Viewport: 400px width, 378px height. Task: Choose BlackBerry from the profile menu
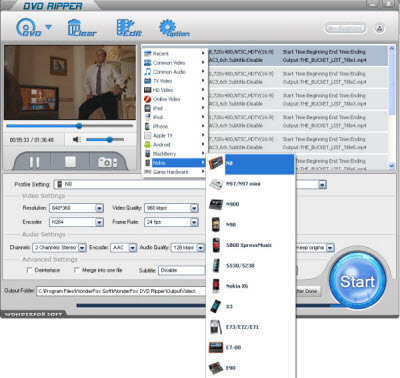point(174,154)
